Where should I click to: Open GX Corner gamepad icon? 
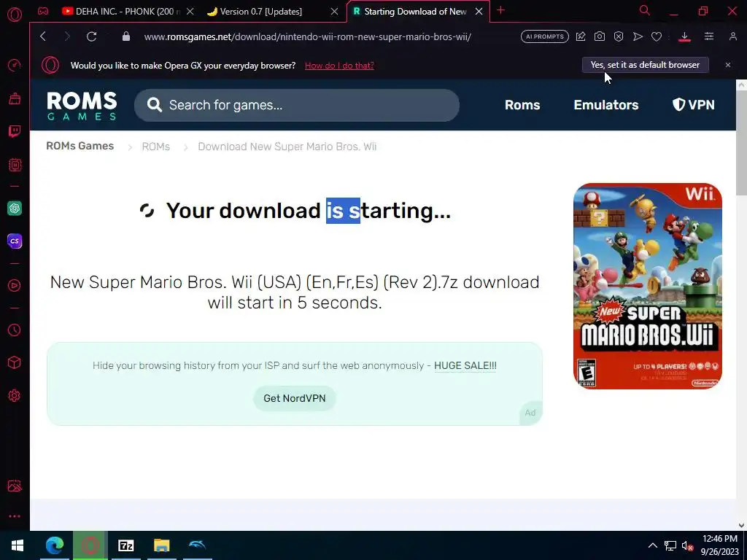click(43, 11)
